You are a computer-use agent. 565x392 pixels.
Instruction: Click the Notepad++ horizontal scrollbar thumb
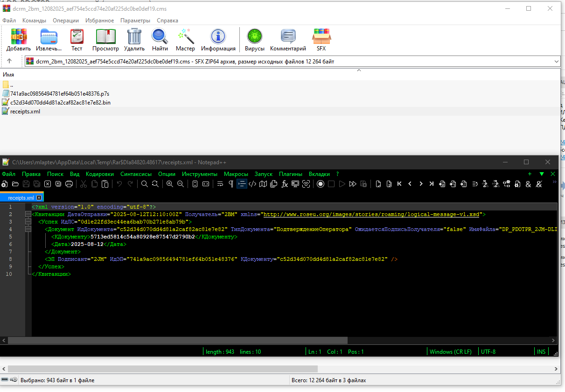pyautogui.click(x=178, y=340)
